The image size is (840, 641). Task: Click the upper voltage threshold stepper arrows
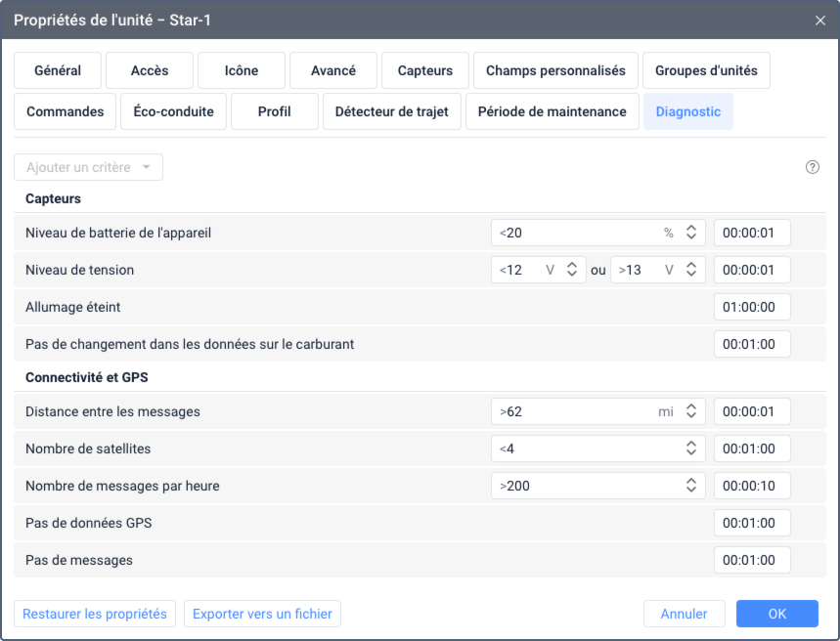point(690,270)
